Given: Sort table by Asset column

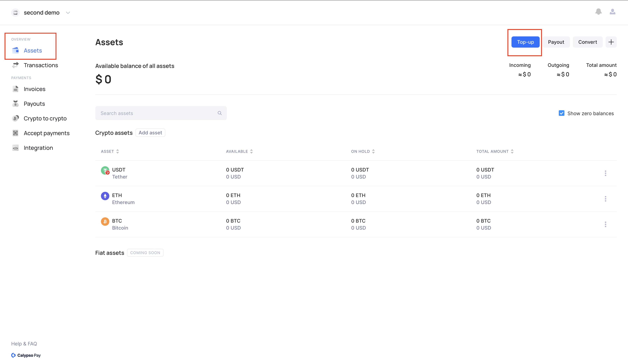Looking at the screenshot, I should (117, 151).
